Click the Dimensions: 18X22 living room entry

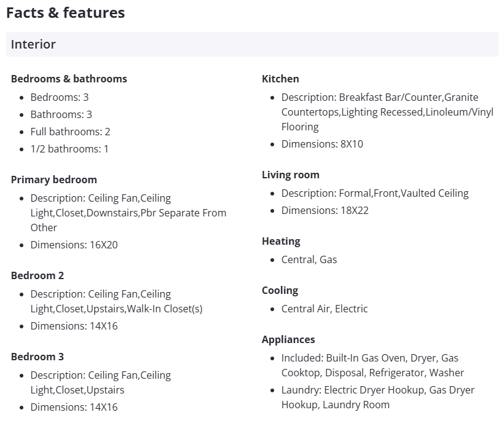click(x=325, y=210)
